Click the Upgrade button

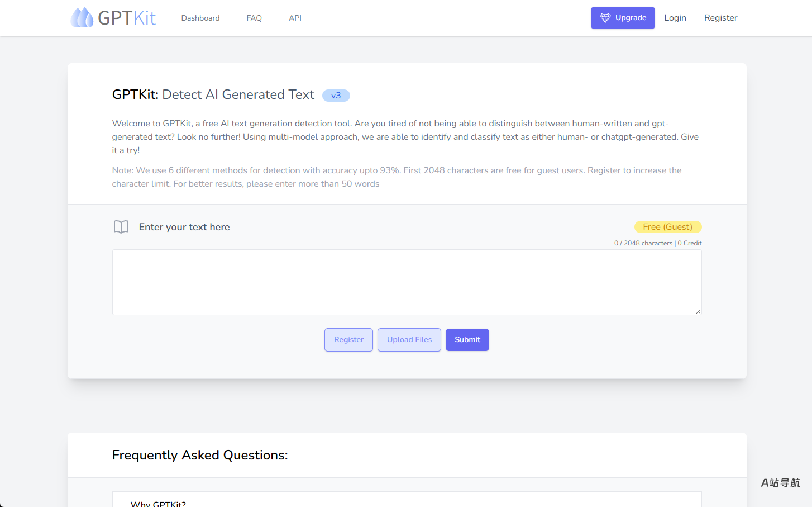pyautogui.click(x=623, y=18)
